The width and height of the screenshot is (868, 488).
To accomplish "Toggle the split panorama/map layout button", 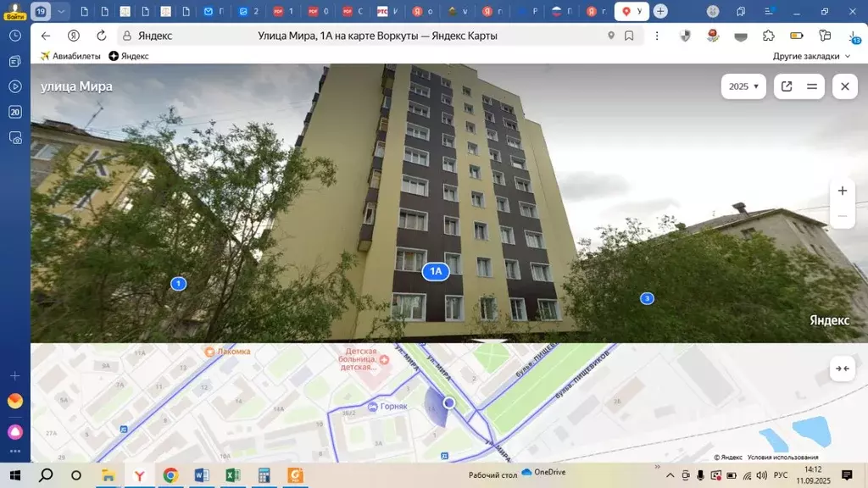I will tap(811, 86).
